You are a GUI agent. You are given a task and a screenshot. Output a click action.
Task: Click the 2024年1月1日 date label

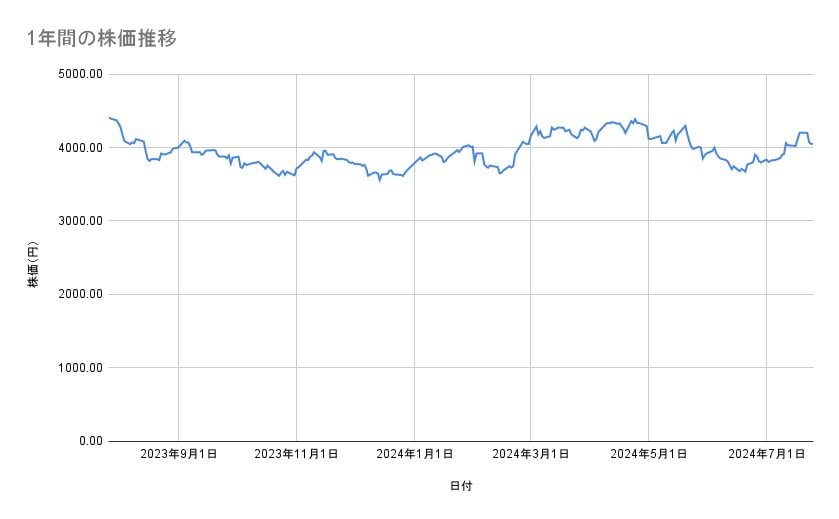point(414,455)
